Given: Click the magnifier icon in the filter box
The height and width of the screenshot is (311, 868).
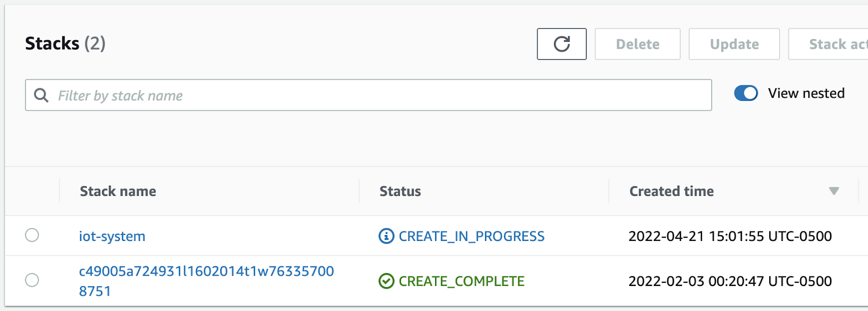Looking at the screenshot, I should click(x=41, y=96).
